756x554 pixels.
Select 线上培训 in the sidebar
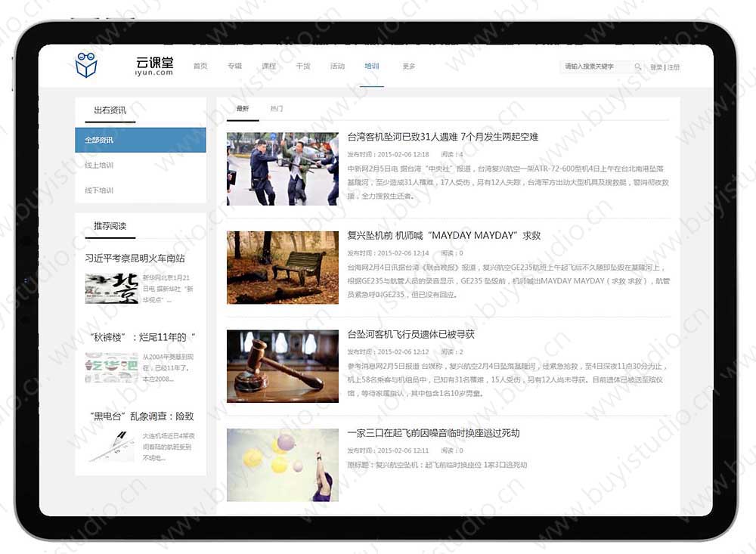[99, 166]
